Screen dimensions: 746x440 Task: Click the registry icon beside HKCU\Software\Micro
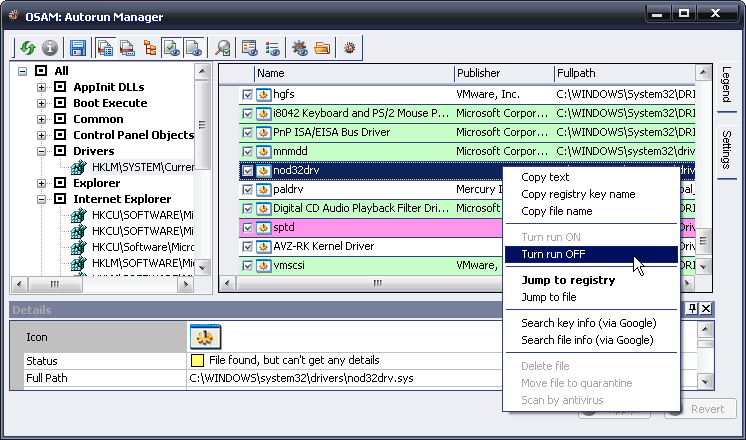[x=79, y=247]
